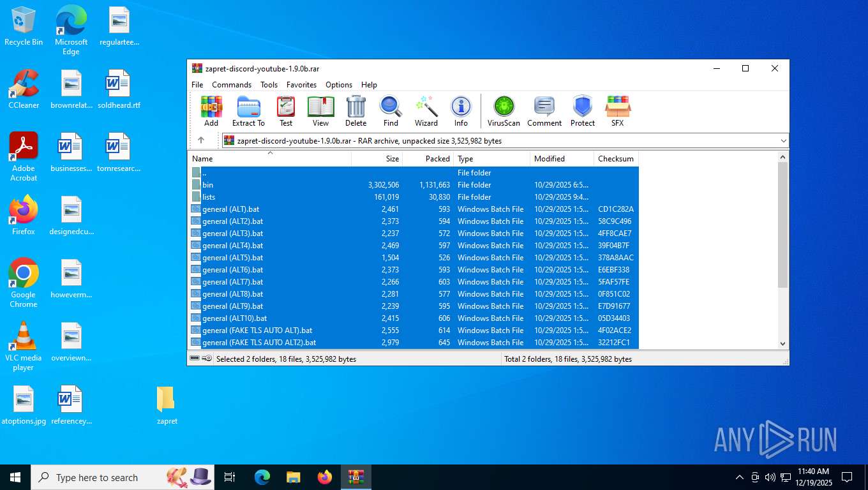Screen dimensions: 868x490
Task: Create SFX archive via toolbar icon
Action: (x=618, y=111)
